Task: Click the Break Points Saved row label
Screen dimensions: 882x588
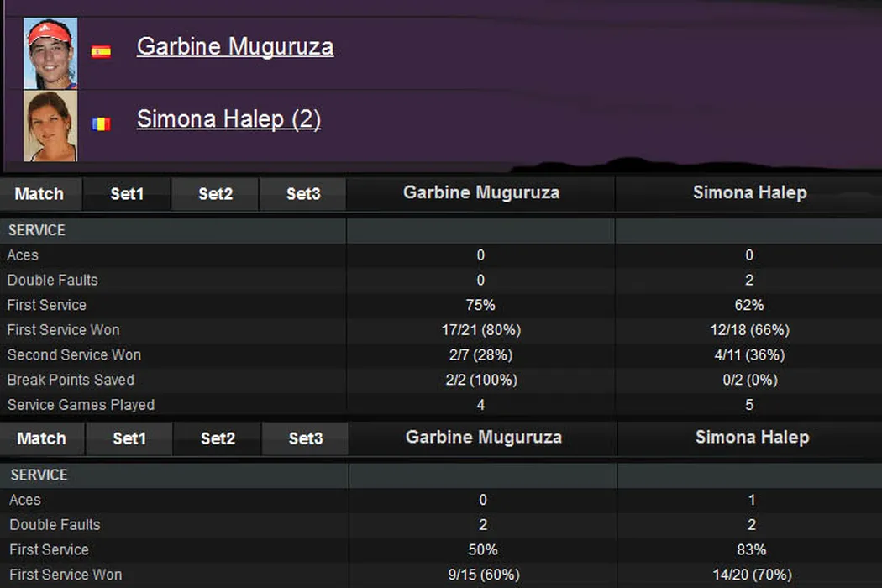Action: click(71, 380)
